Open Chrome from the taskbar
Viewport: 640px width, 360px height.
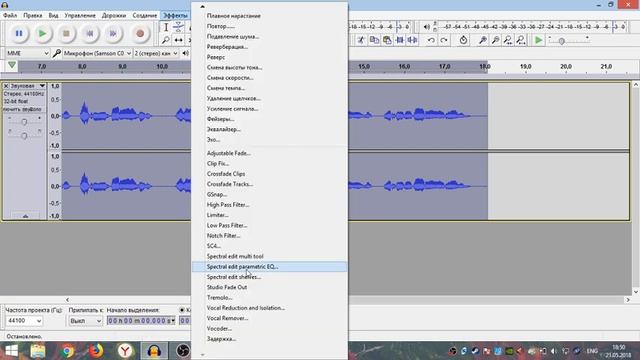click(x=67, y=351)
